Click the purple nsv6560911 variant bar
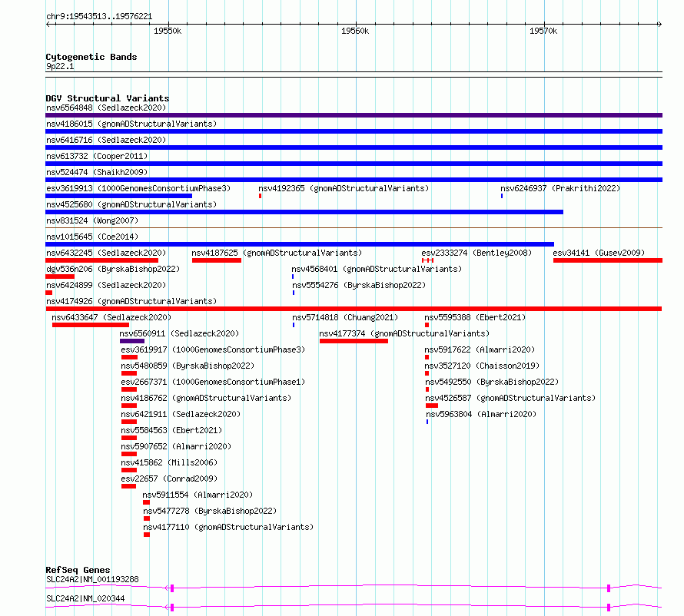The image size is (684, 616). click(x=132, y=341)
